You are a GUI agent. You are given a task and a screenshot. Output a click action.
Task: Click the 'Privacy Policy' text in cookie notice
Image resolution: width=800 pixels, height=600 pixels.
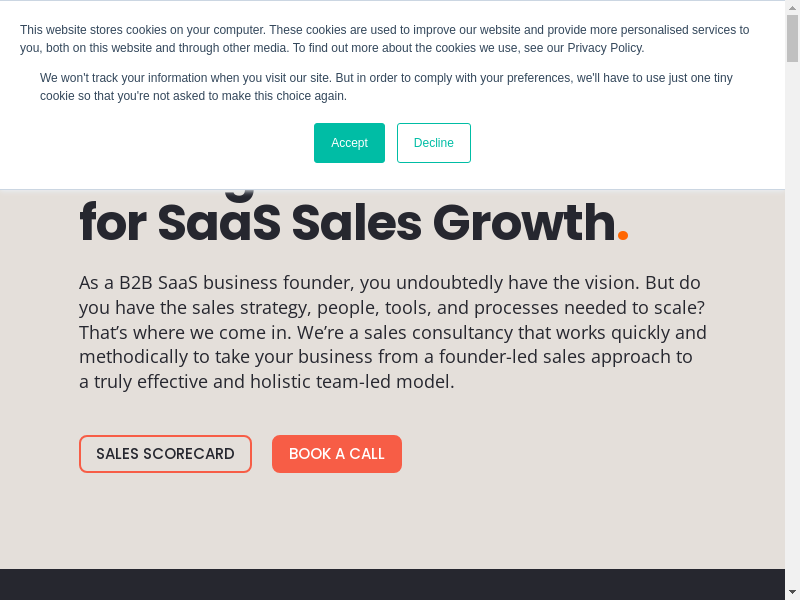(604, 48)
